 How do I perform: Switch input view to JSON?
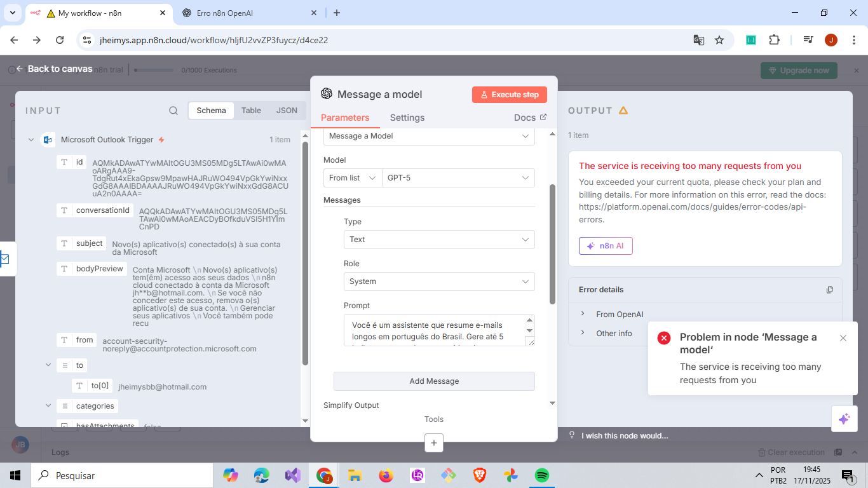pyautogui.click(x=287, y=111)
